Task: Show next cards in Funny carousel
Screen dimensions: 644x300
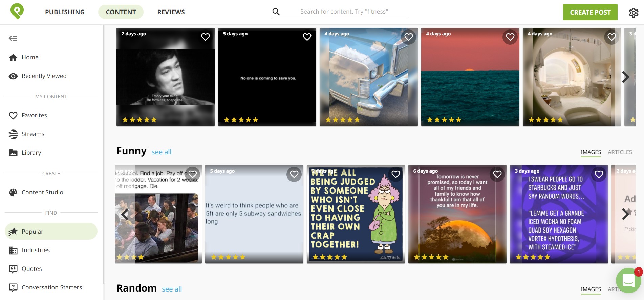Action: click(x=625, y=214)
